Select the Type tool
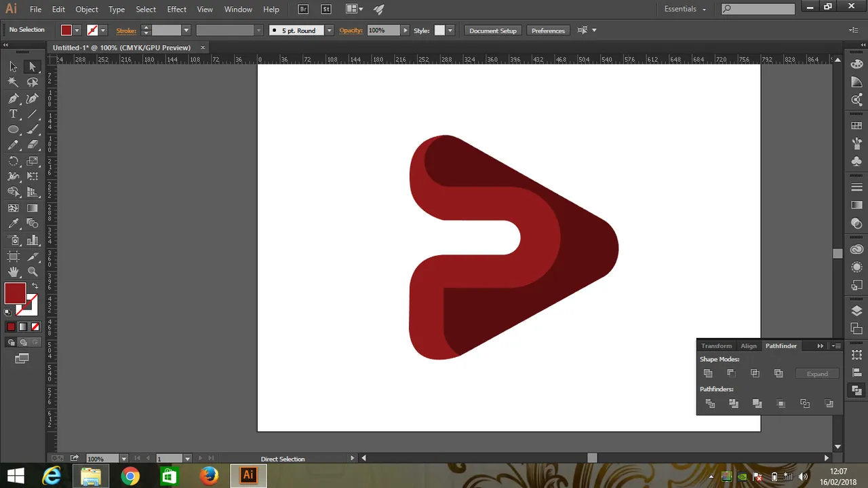 point(13,114)
